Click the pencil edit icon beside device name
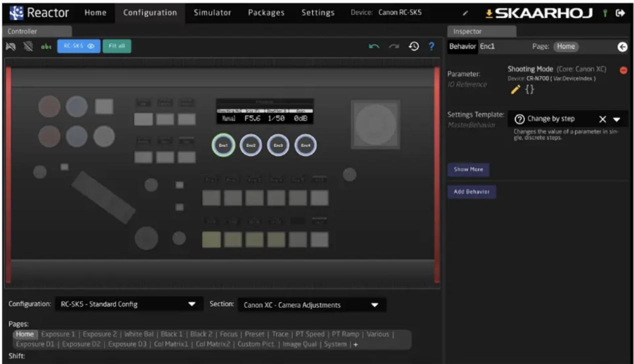This screenshot has height=364, width=634. tap(465, 13)
